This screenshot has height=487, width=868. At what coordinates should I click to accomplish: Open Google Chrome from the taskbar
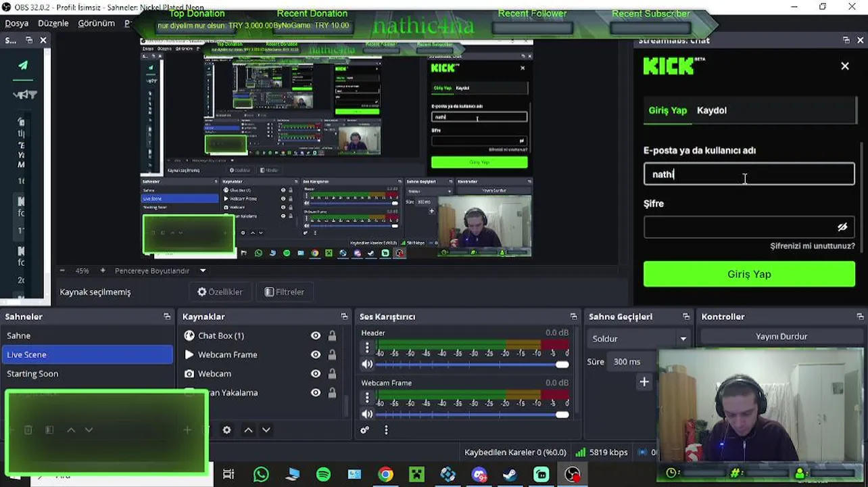385,475
